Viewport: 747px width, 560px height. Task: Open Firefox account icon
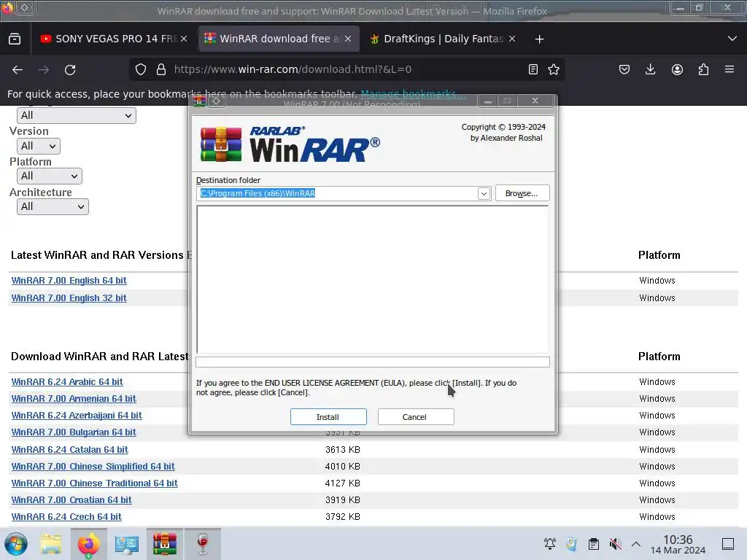click(x=677, y=69)
